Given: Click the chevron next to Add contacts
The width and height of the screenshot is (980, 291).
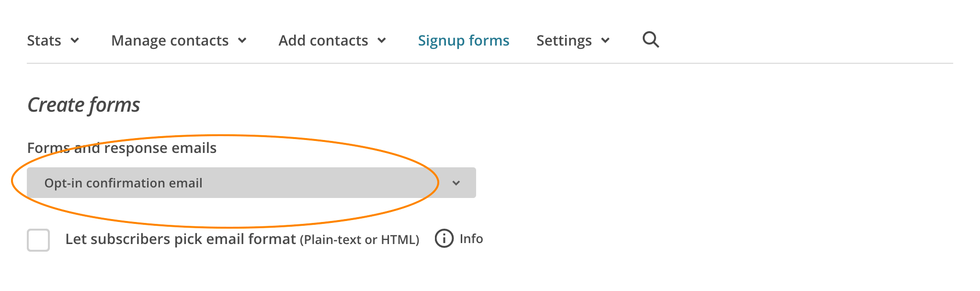Looking at the screenshot, I should [382, 42].
